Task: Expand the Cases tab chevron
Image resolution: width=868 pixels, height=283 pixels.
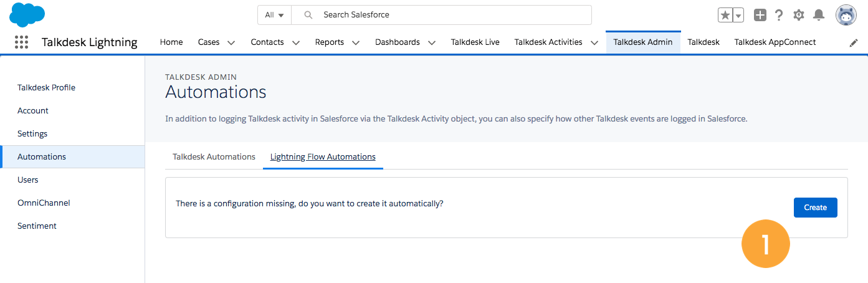Action: [231, 43]
